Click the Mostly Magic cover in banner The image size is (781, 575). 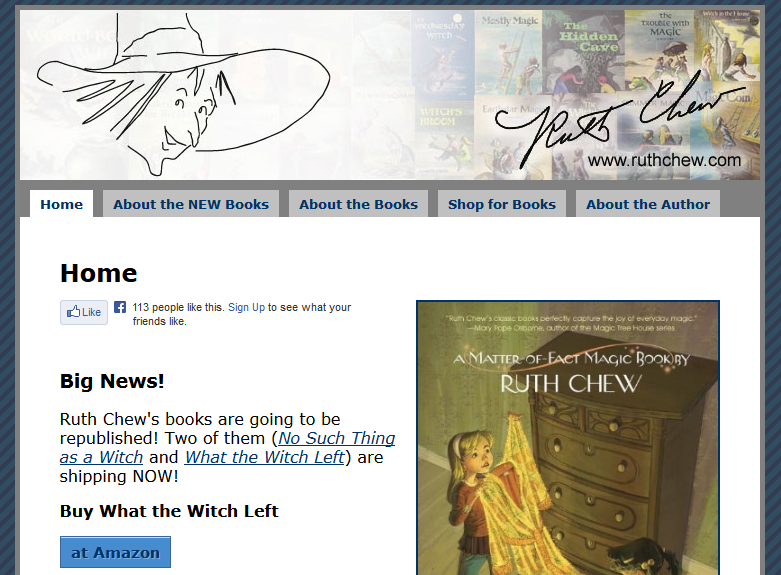(508, 52)
